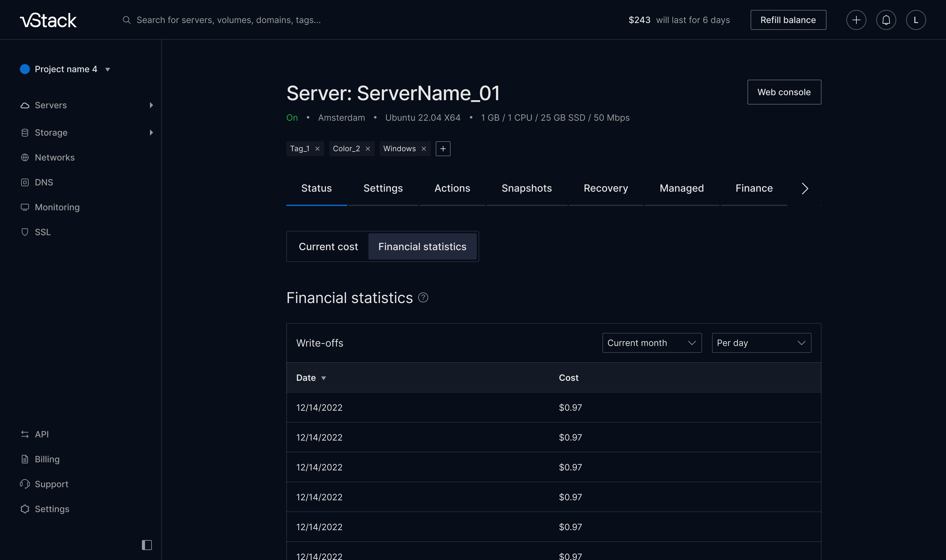The height and width of the screenshot is (560, 946).
Task: Add a new tag with plus button
Action: pos(443,149)
